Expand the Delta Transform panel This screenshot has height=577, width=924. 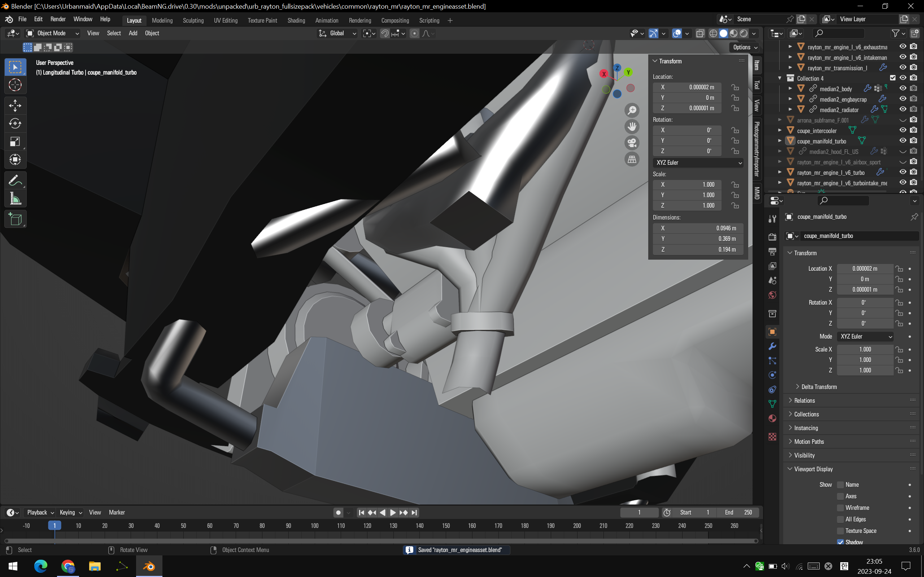[x=819, y=387]
